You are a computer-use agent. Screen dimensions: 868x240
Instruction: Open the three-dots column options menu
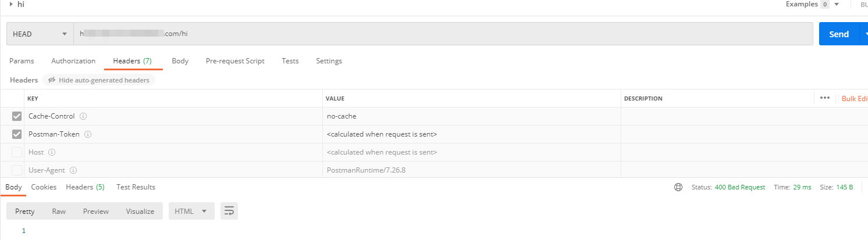pyautogui.click(x=824, y=98)
